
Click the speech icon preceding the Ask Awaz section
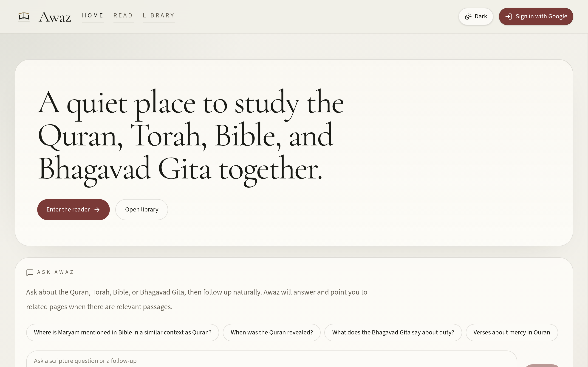(x=30, y=272)
